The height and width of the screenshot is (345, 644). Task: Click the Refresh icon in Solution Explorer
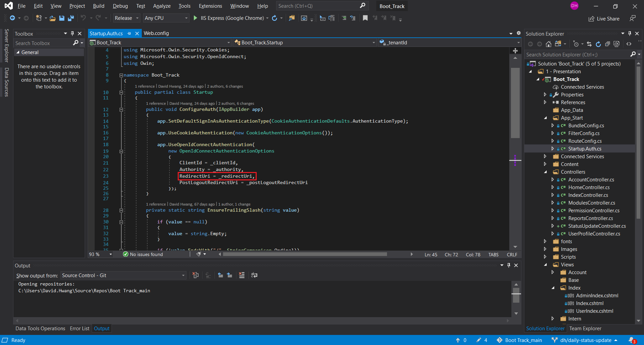pos(598,44)
